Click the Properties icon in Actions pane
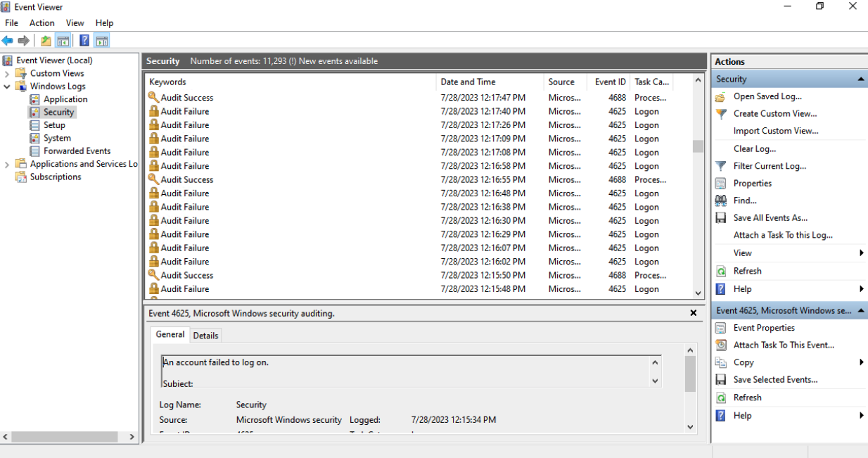Viewport: 868px width, 458px height. point(721,184)
